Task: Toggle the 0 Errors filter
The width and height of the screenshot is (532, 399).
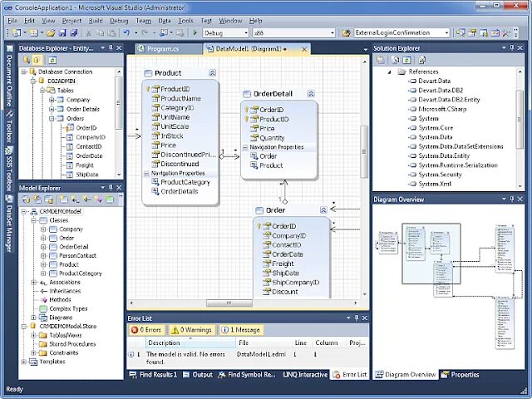Action: coord(146,330)
